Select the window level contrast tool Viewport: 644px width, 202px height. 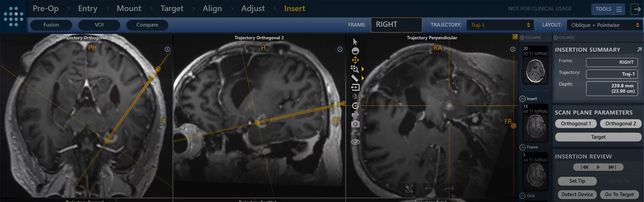(355, 51)
